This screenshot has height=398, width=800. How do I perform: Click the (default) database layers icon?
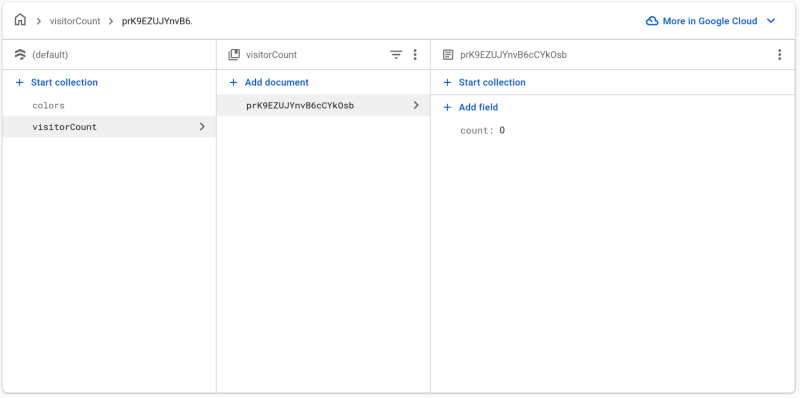point(20,55)
